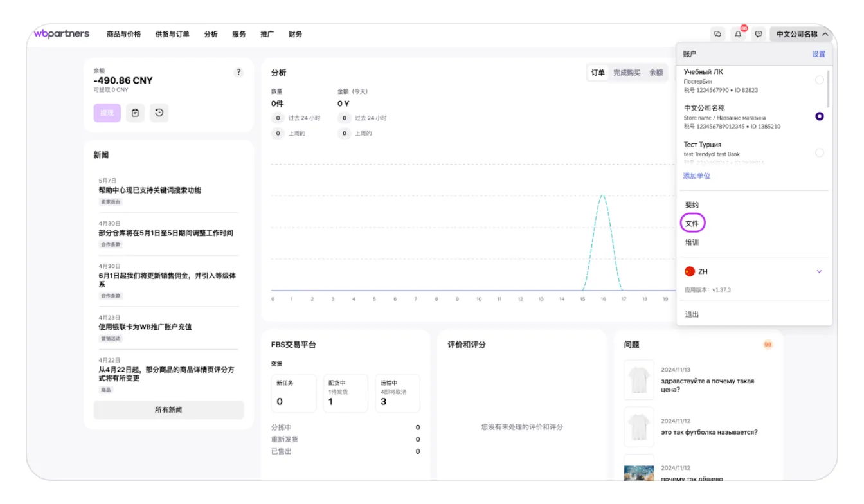This screenshot has width=864, height=504.
Task: Click the first white t-shirt question thumbnail
Action: click(x=638, y=379)
